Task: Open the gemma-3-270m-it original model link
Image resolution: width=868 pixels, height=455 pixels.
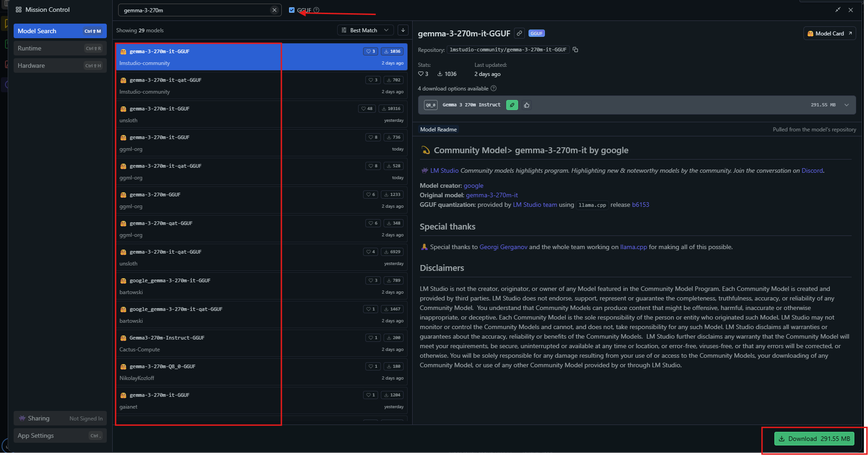Action: coord(492,195)
